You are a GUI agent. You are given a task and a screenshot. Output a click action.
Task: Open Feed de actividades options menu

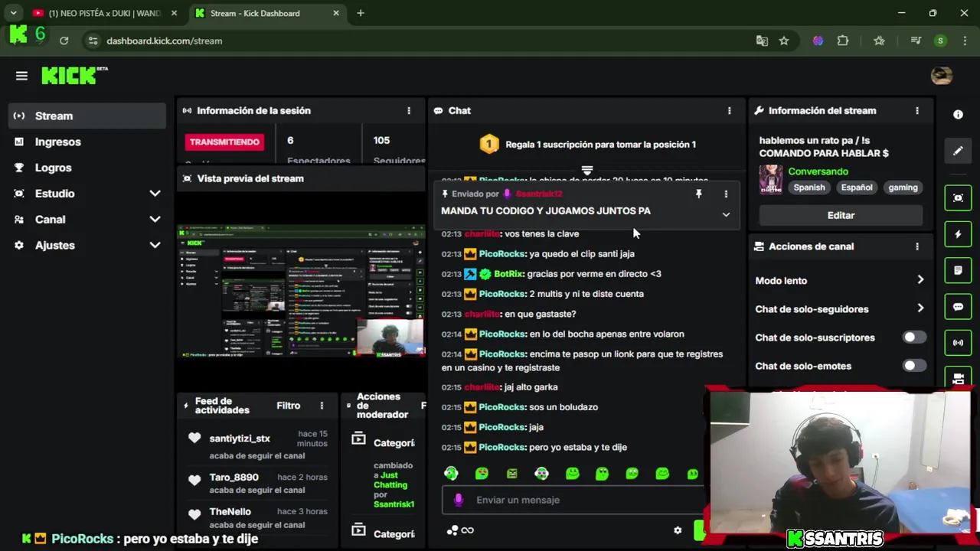point(322,406)
